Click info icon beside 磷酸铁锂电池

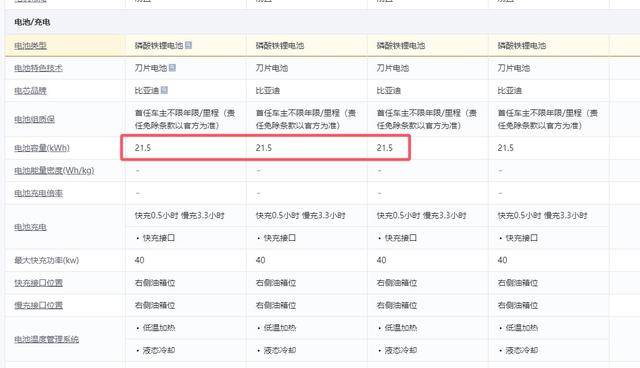188,45
